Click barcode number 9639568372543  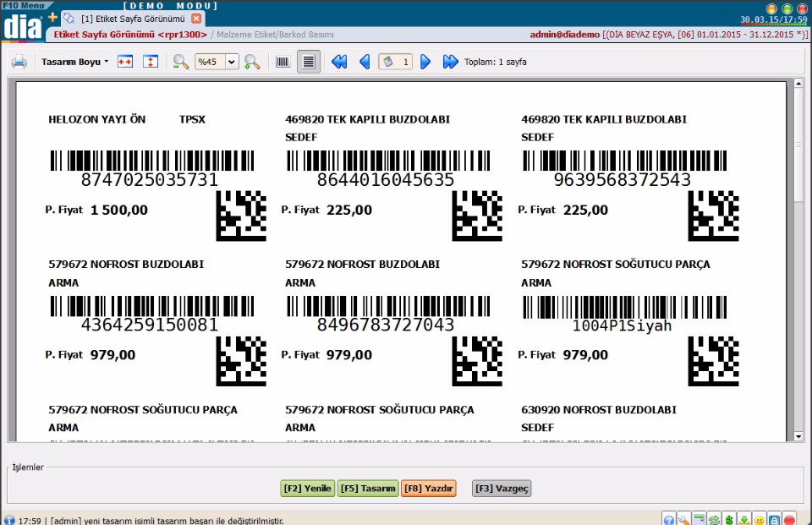622,180
